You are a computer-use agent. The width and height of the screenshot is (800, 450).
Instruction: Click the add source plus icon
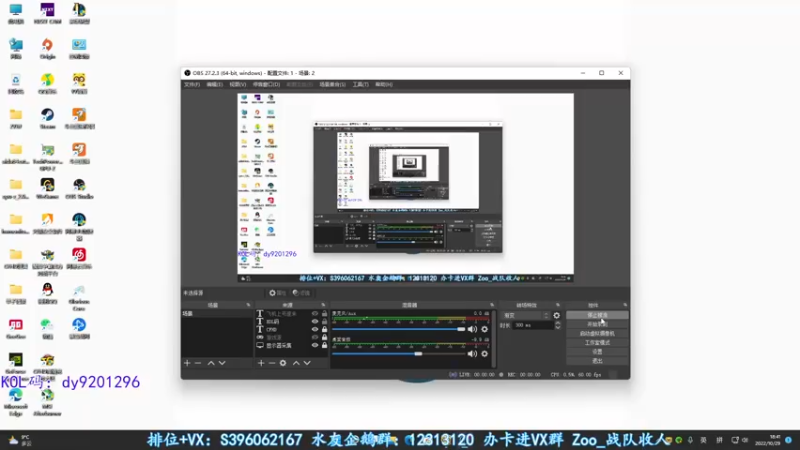pos(261,363)
